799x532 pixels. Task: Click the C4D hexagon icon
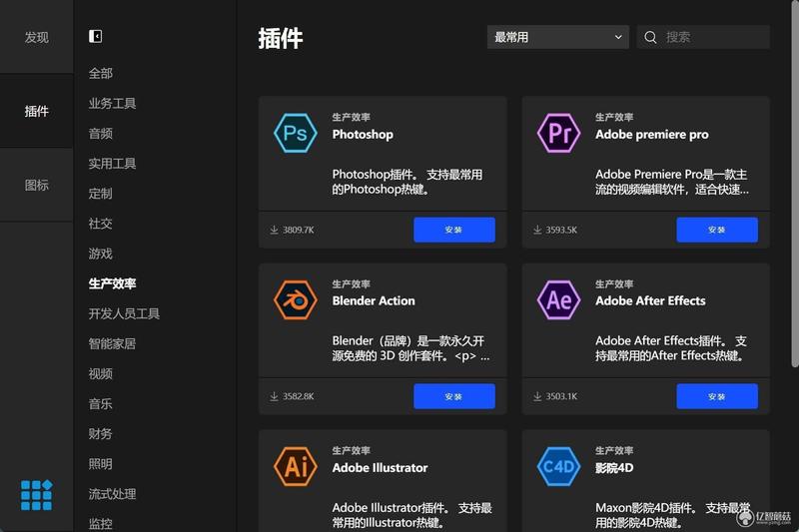coord(558,466)
